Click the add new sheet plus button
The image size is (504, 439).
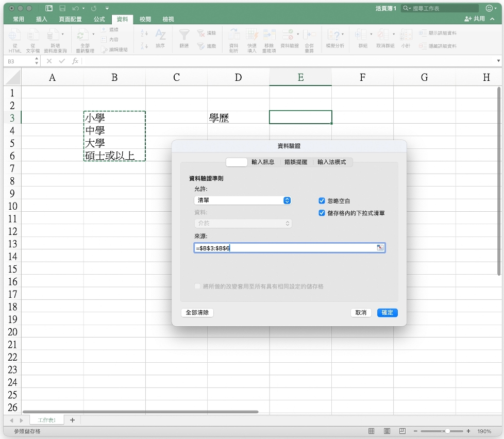click(x=72, y=420)
